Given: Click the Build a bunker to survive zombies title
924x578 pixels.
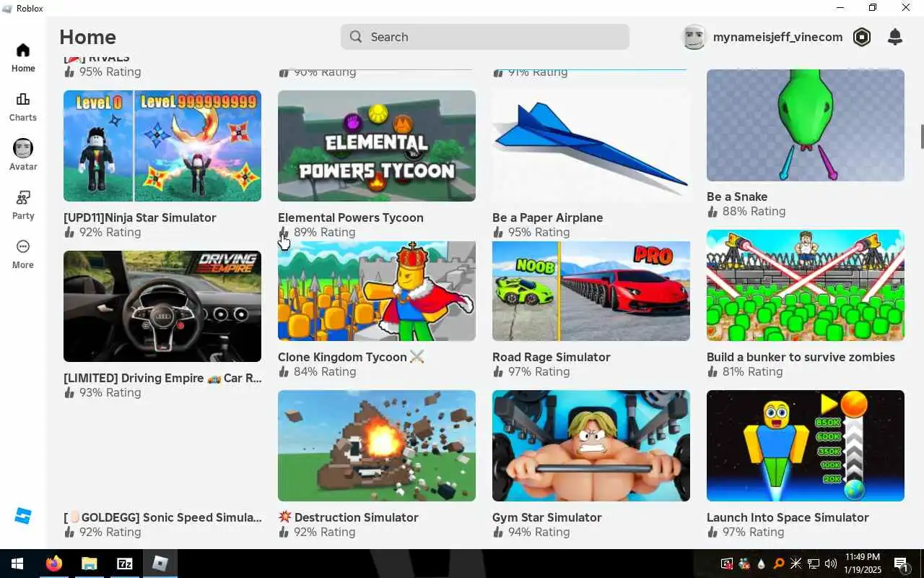Looking at the screenshot, I should click(801, 357).
